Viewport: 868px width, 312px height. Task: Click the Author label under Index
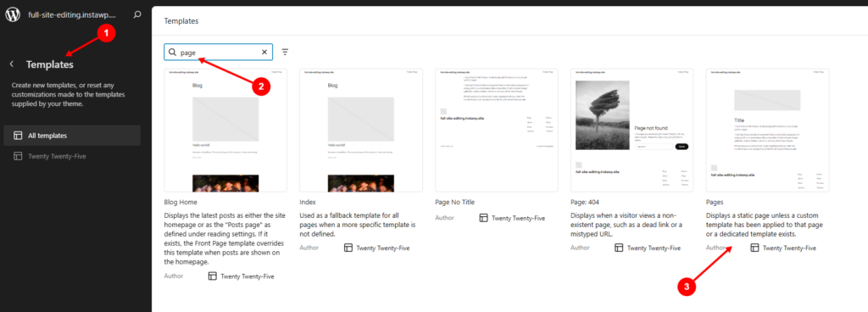click(309, 248)
